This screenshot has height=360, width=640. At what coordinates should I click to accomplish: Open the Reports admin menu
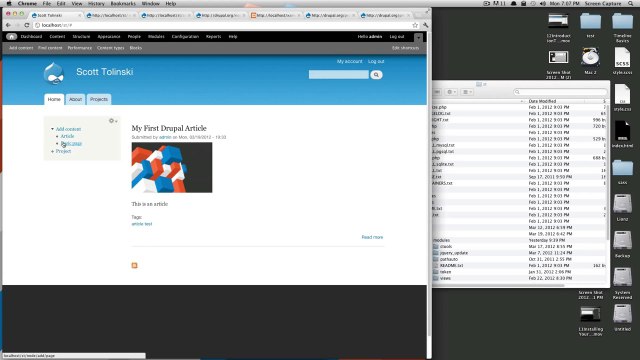click(x=213, y=37)
